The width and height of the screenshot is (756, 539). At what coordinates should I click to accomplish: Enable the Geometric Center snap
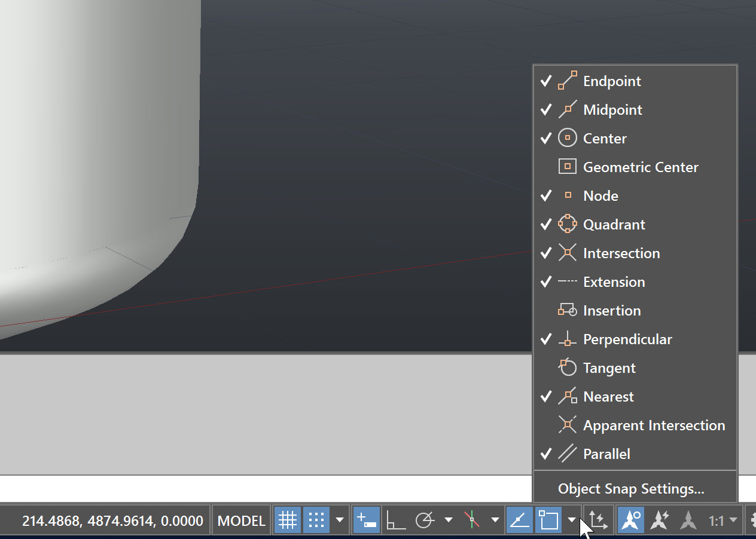coord(641,167)
